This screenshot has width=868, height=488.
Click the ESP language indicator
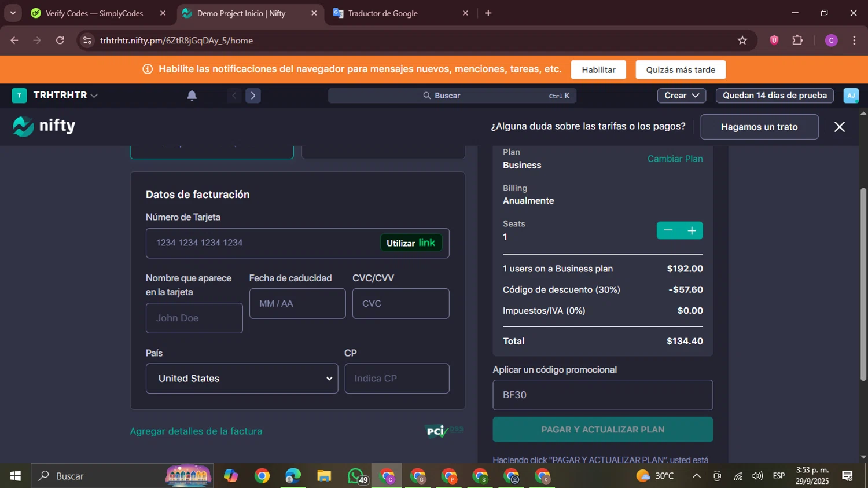[779, 476]
